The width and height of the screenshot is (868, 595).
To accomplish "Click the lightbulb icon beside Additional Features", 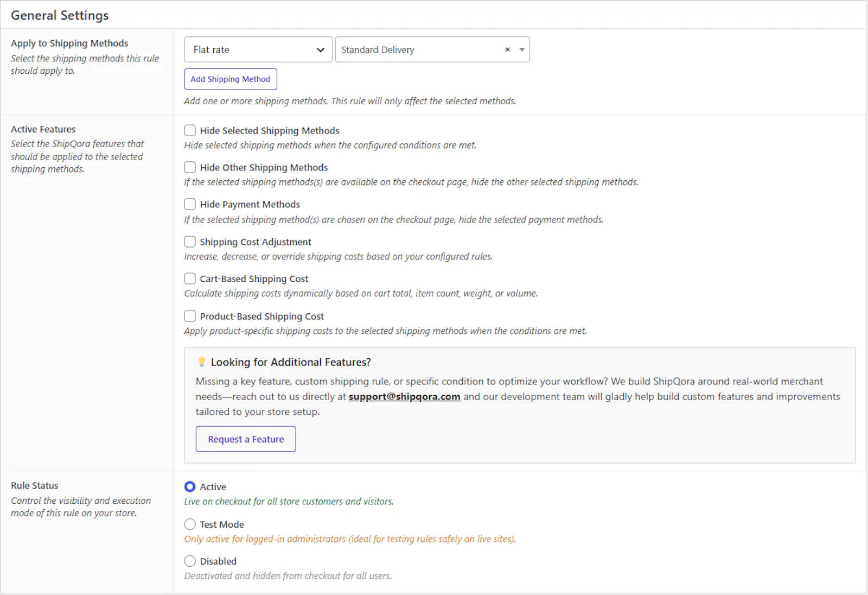I will point(202,362).
